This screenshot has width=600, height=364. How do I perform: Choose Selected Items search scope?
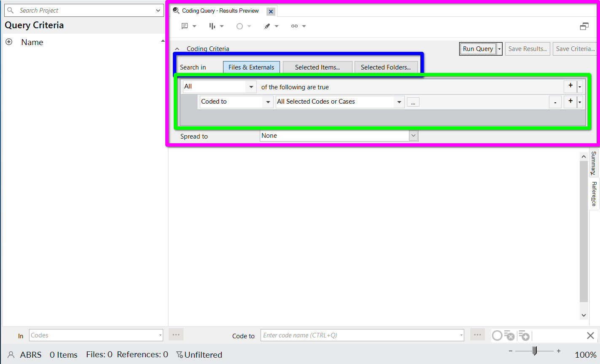click(317, 67)
